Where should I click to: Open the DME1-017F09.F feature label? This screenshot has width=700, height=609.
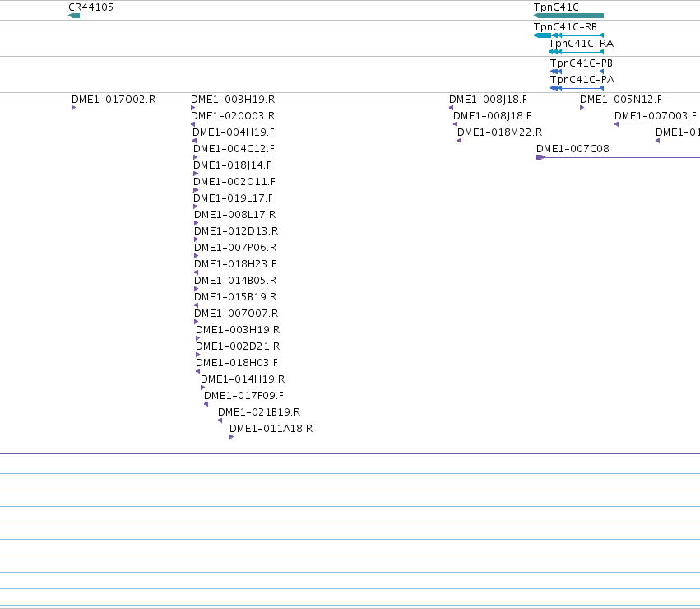[243, 396]
